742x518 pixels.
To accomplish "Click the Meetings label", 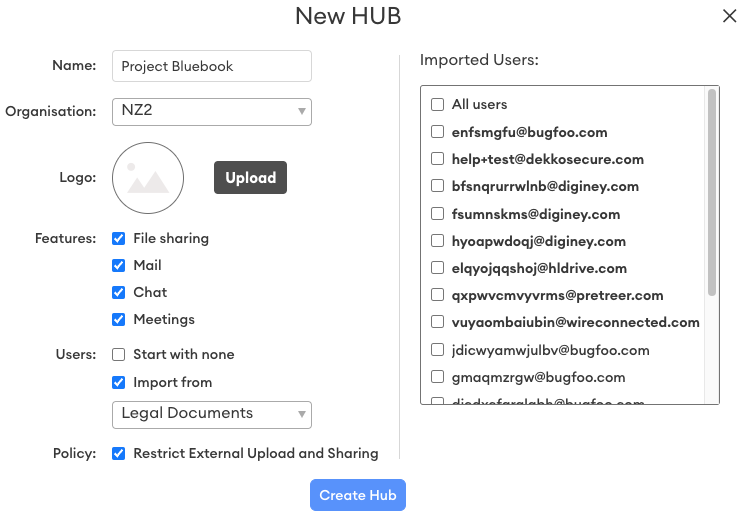I will coord(164,319).
